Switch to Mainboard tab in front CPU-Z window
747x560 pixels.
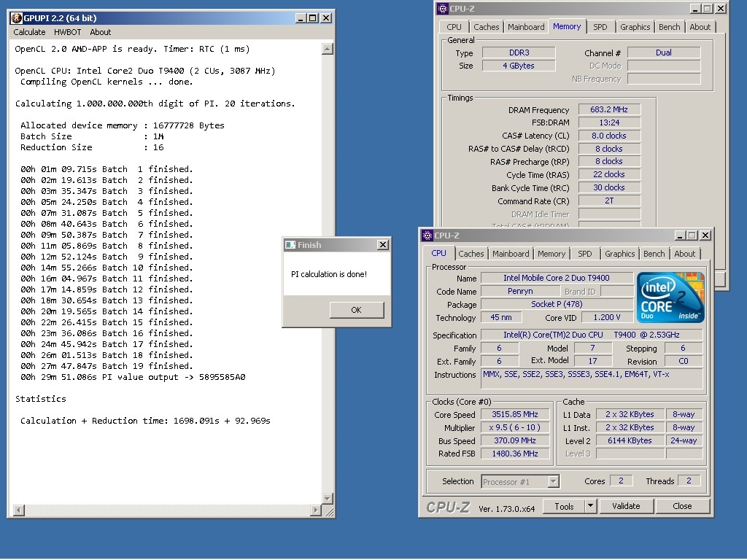tap(511, 254)
